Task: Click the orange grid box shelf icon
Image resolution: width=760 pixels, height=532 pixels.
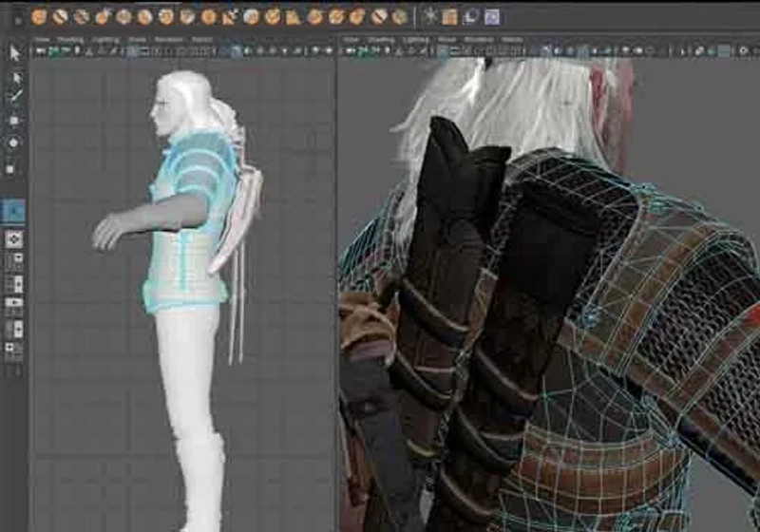Action: [449, 17]
